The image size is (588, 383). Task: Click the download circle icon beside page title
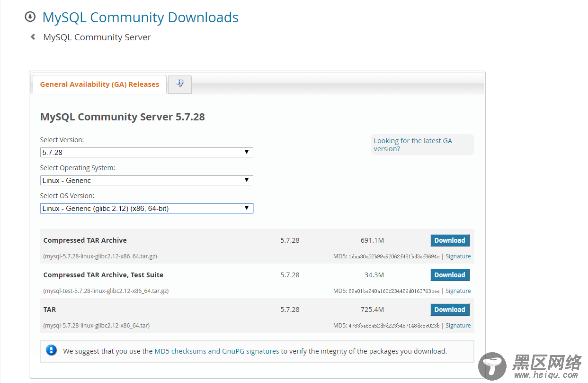pos(30,17)
